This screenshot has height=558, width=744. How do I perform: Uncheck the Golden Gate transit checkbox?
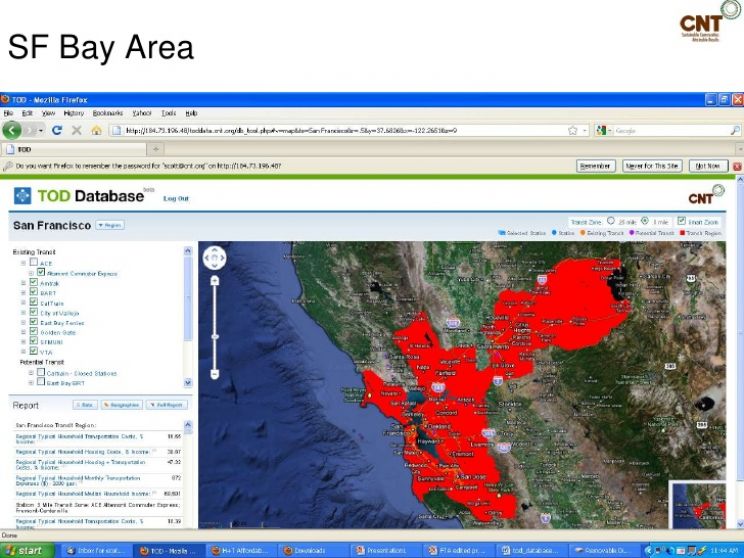(x=34, y=332)
